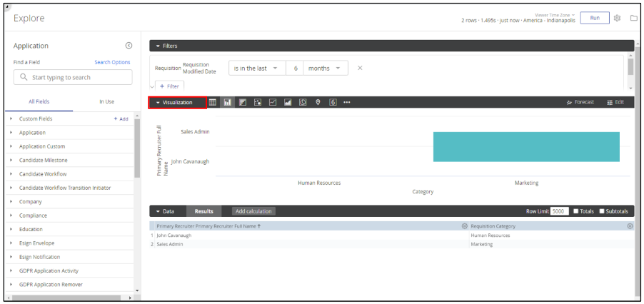Select the area chart visualization icon
Viewport: 644px width, 304px height.
coord(288,103)
